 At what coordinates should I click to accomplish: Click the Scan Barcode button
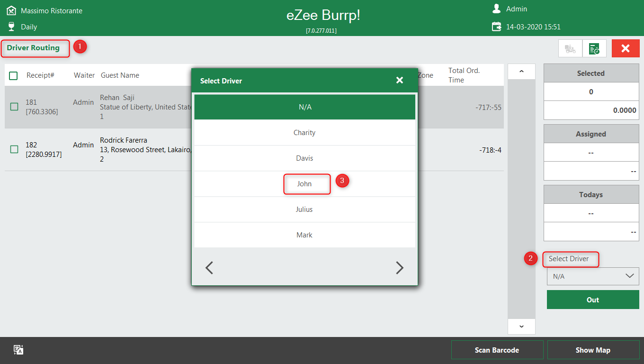pos(497,350)
